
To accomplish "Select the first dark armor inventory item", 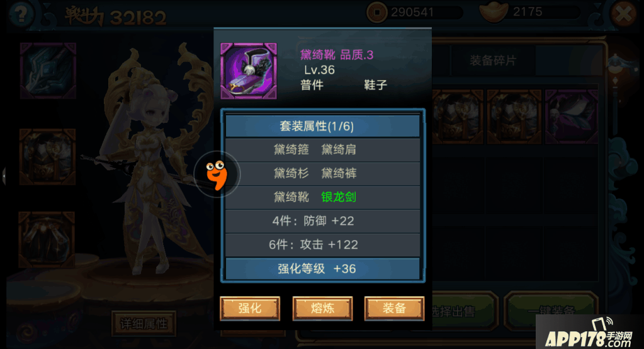I will click(457, 117).
